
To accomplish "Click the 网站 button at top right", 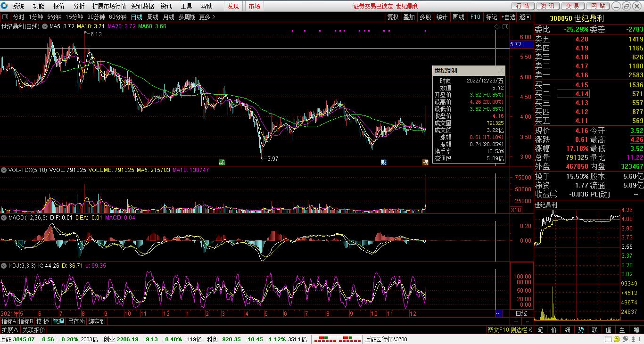I will tap(598, 6).
